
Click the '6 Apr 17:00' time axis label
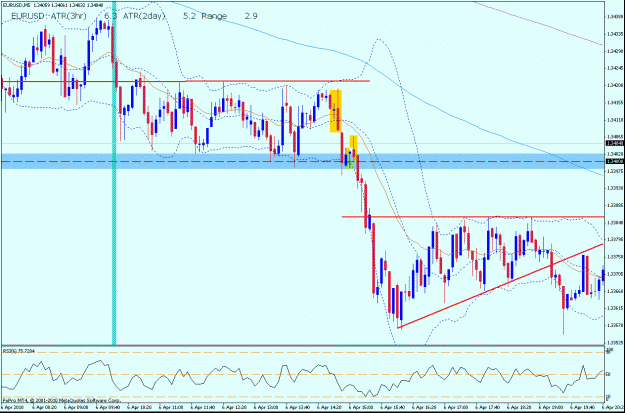click(x=456, y=408)
